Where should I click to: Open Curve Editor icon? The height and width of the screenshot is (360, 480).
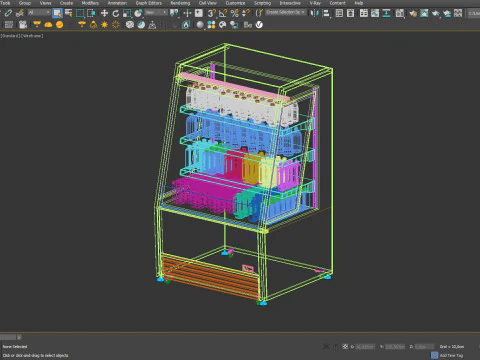(x=375, y=13)
